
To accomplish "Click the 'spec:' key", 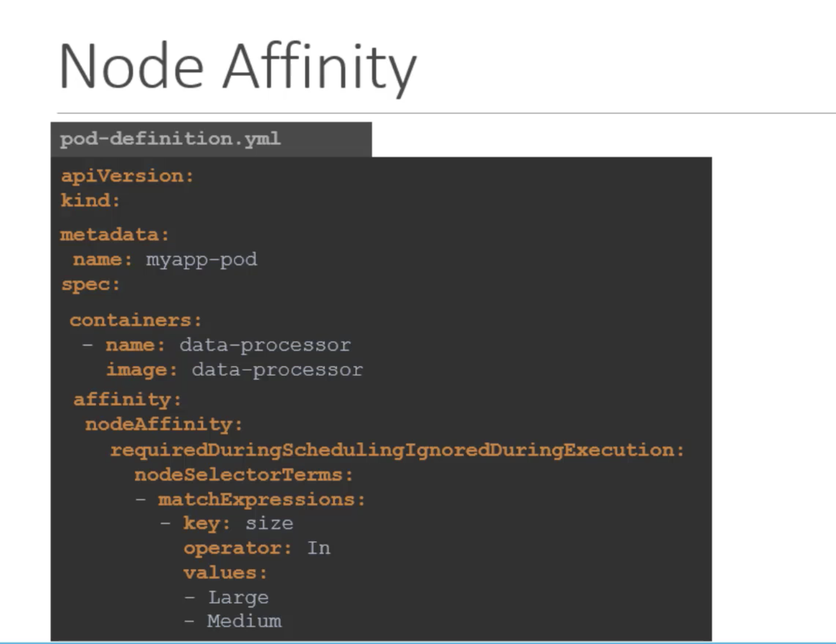I will (91, 285).
